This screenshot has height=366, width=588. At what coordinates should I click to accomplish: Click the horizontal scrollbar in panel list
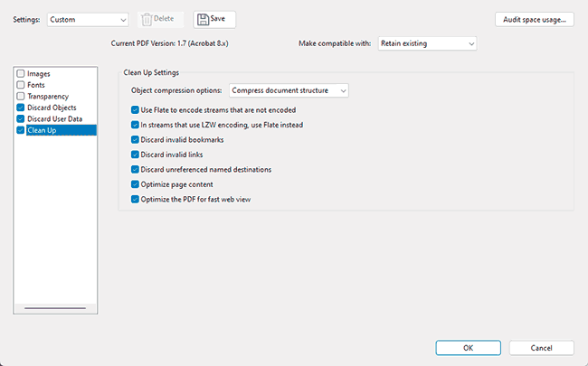[55, 308]
